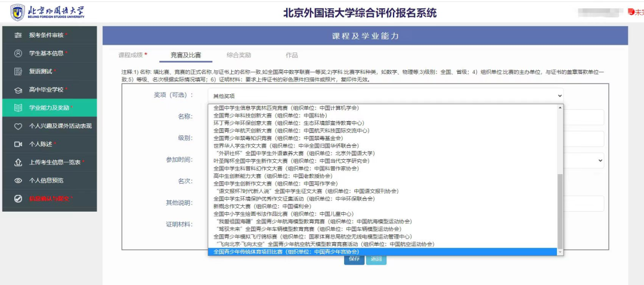The width and height of the screenshot is (644, 285).
Task: Click the 返回 button
Action: (x=376, y=259)
